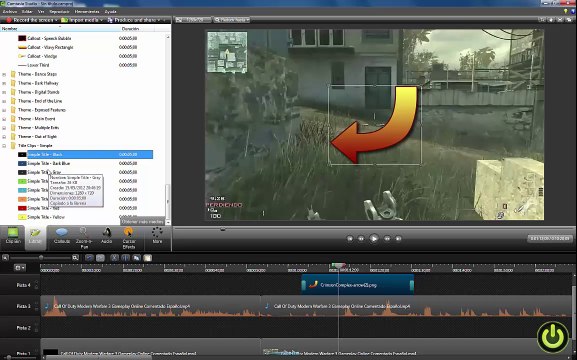The height and width of the screenshot is (360, 577).
Task: Click the Paste icon on timeline toolbar
Action: click(x=148, y=258)
